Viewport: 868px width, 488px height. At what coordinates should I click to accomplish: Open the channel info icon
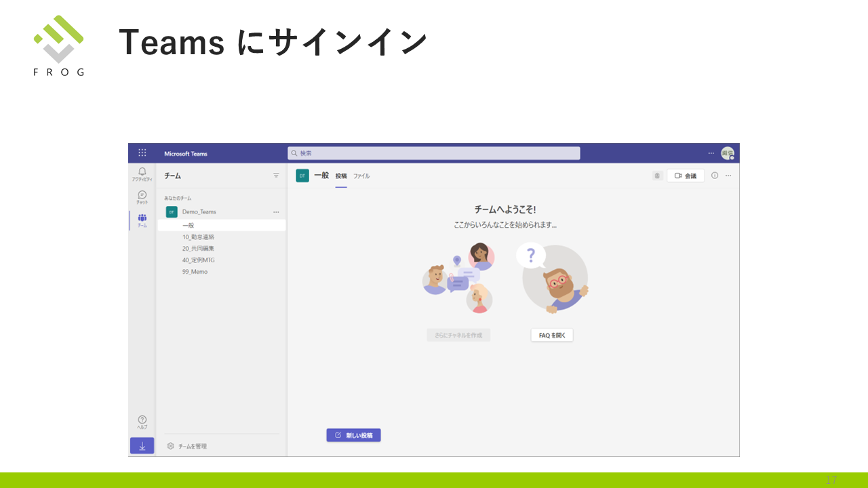click(x=715, y=176)
